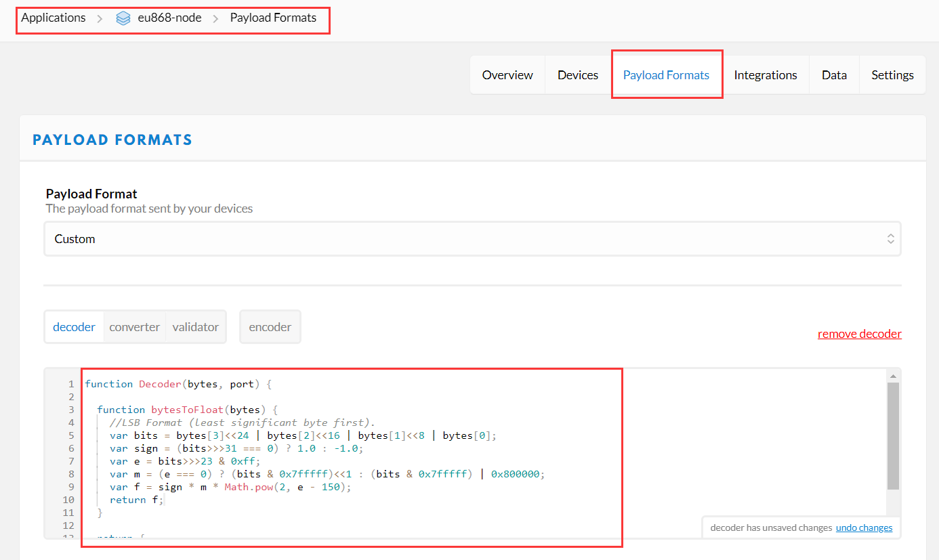Switch to the Data tab
Screen dimensions: 939x560
[x=834, y=75]
